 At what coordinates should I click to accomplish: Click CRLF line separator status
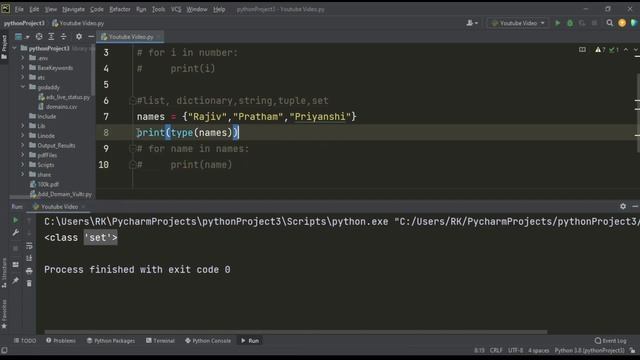click(496, 350)
